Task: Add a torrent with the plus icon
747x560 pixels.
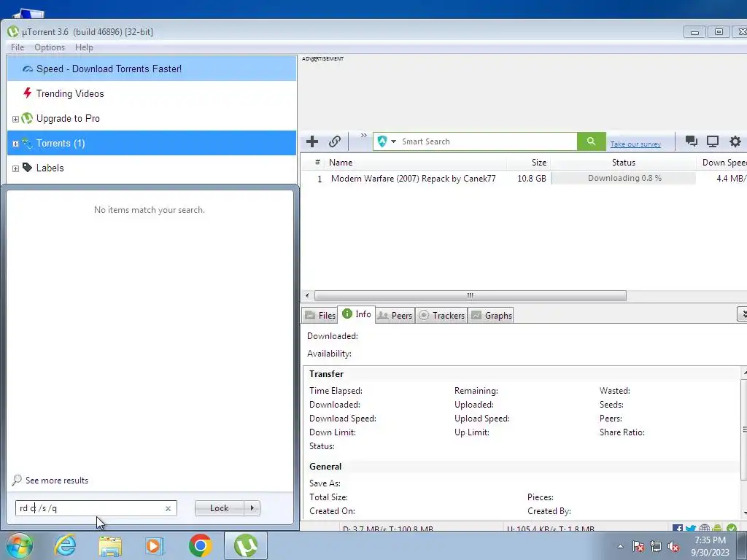Action: pyautogui.click(x=312, y=141)
